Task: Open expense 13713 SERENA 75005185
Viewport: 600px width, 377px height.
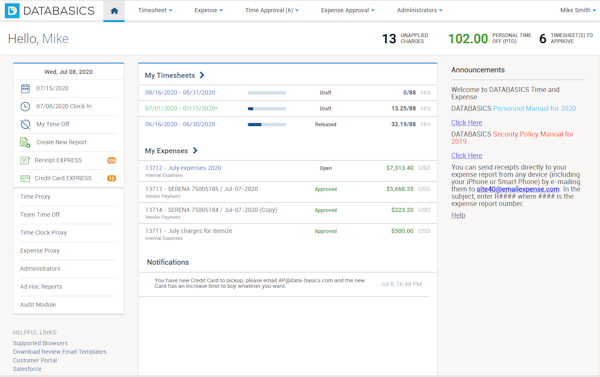Action: pos(201,189)
